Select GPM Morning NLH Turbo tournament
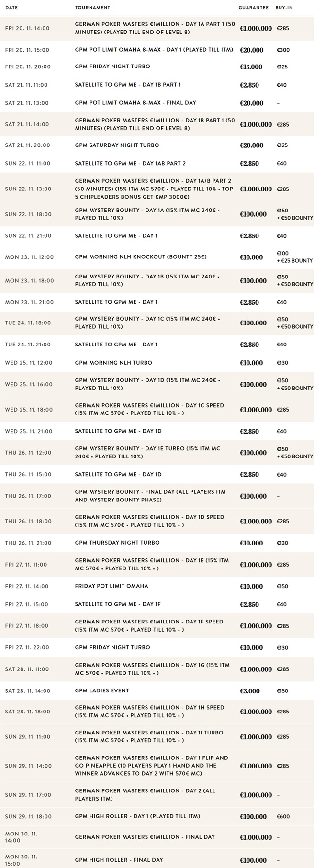Viewport: 314px width, 868px height. [157, 363]
